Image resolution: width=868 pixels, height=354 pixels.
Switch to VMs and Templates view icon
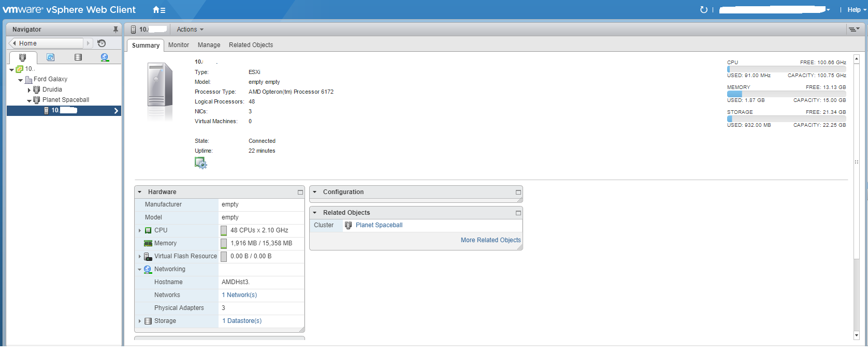click(x=50, y=57)
